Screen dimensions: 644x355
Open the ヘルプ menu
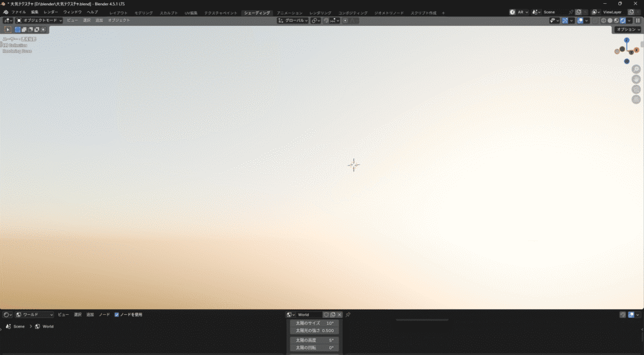(92, 13)
